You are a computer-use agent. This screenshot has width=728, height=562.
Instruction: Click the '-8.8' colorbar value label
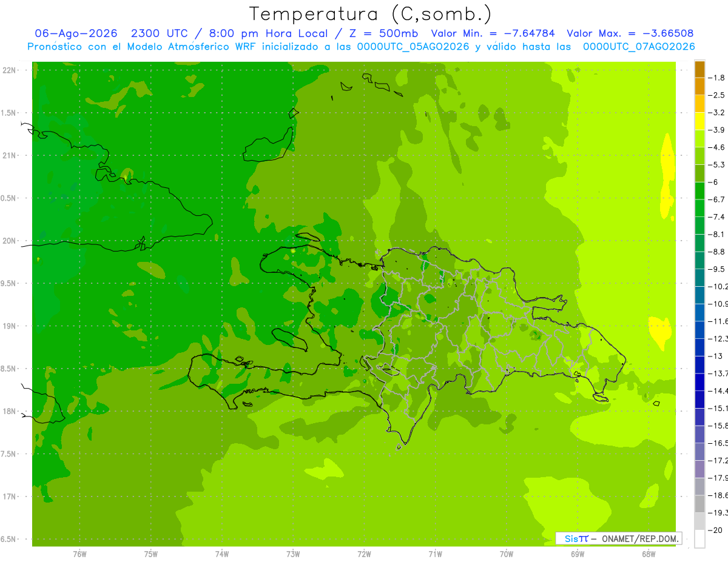tap(717, 252)
